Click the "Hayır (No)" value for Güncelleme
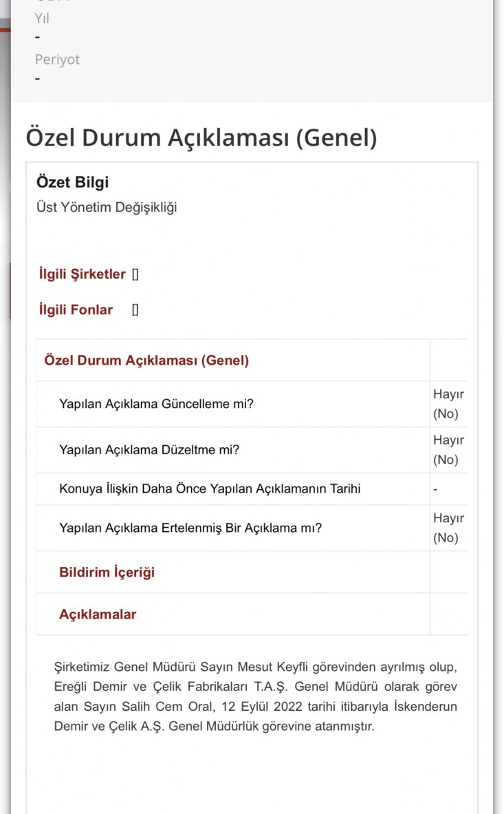The image size is (504, 814). 448,404
